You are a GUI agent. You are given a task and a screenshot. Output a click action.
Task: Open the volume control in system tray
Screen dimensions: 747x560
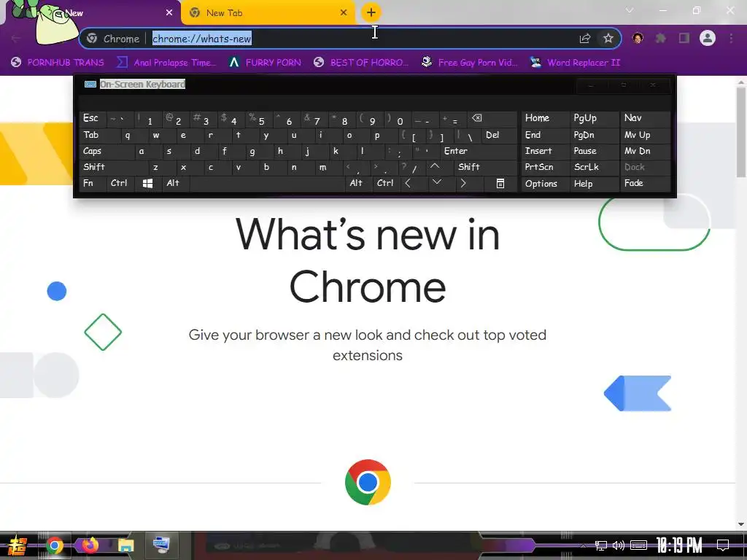[x=619, y=545]
